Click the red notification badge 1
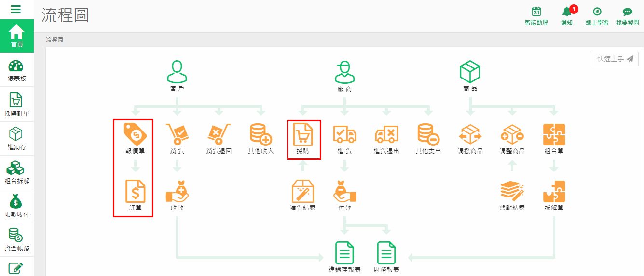 tap(574, 9)
